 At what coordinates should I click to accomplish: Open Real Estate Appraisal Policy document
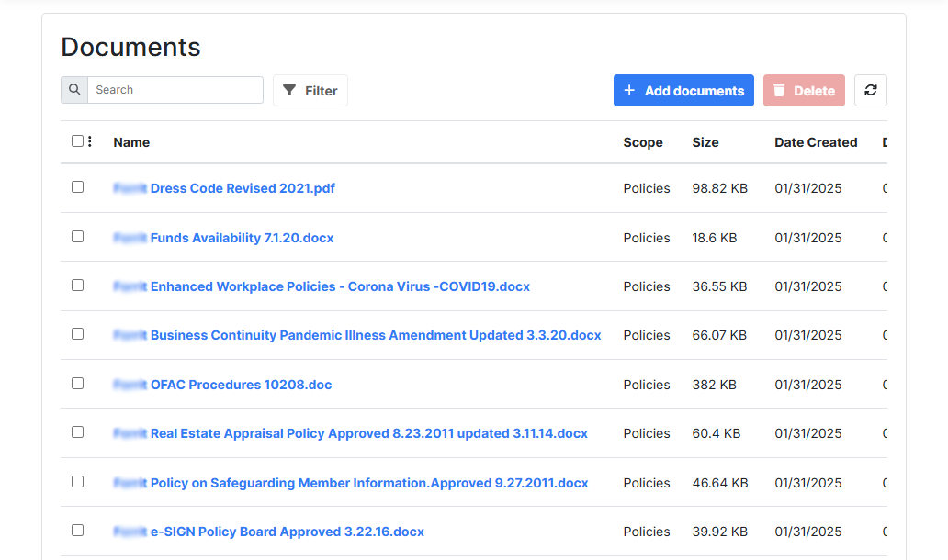(x=351, y=433)
